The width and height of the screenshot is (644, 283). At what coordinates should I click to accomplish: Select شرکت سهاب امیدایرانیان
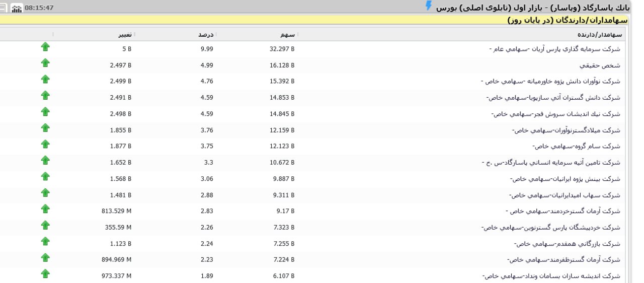click(x=565, y=195)
